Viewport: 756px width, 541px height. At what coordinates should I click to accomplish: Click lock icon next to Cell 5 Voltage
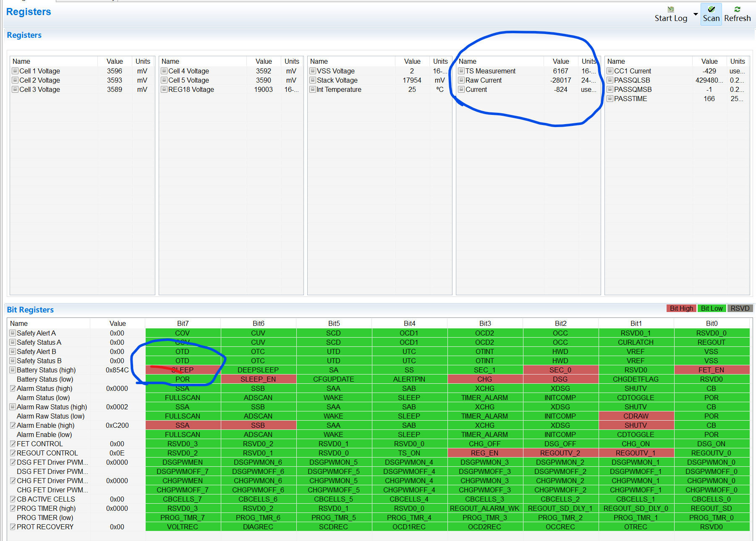164,80
